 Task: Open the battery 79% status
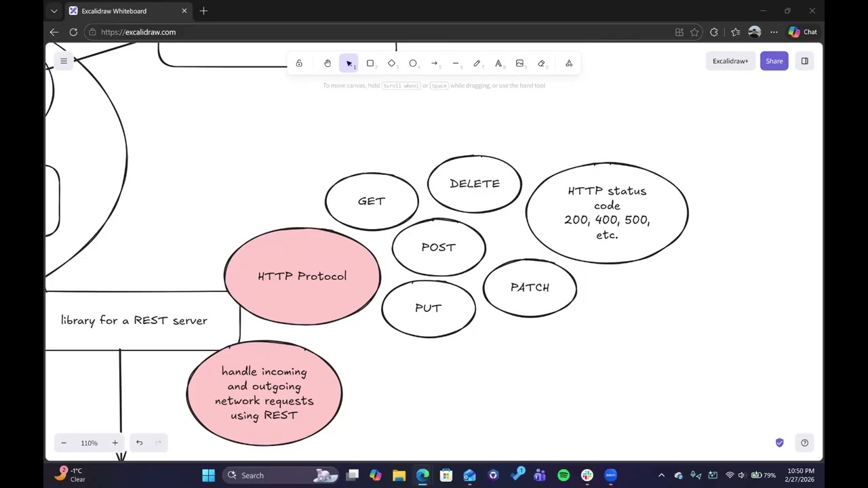point(763,475)
